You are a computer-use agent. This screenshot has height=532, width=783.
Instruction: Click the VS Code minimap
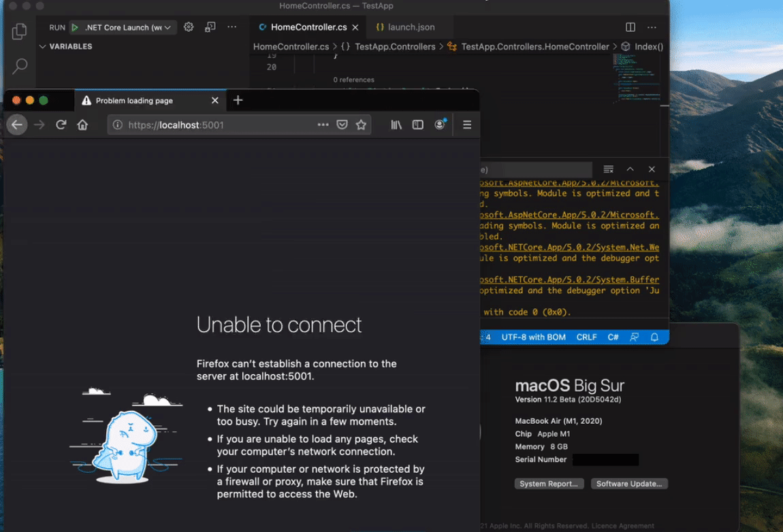pos(637,78)
